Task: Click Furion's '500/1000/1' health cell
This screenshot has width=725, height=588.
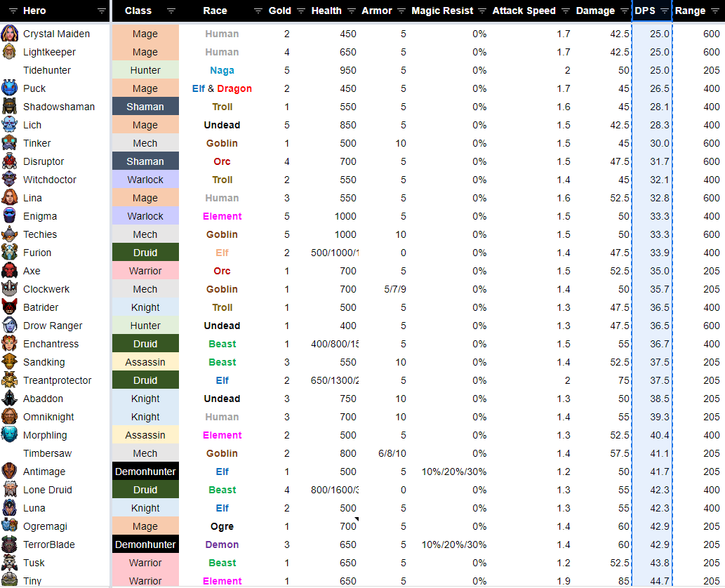Action: click(335, 253)
